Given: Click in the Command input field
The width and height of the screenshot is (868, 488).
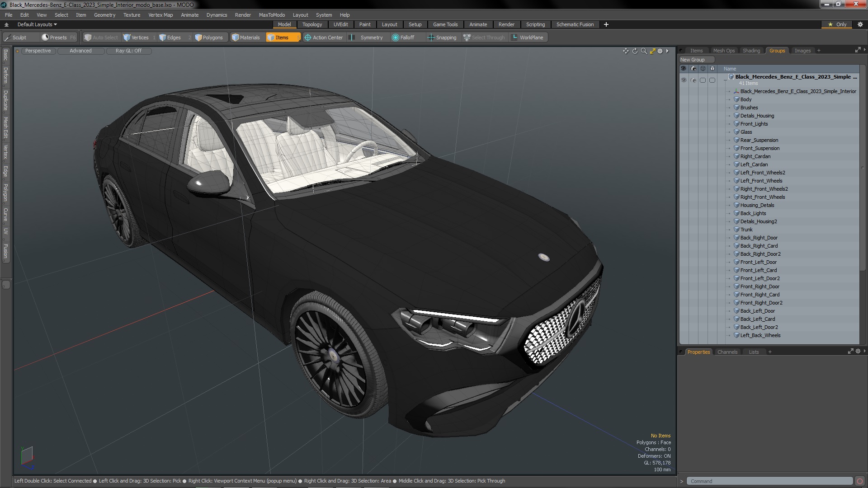Looking at the screenshot, I should click(769, 481).
